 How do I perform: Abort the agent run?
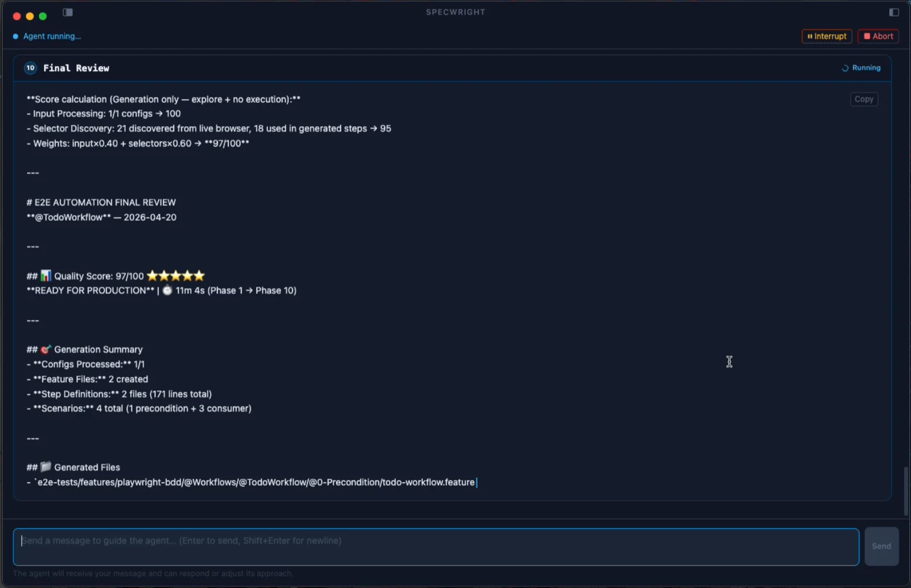878,36
